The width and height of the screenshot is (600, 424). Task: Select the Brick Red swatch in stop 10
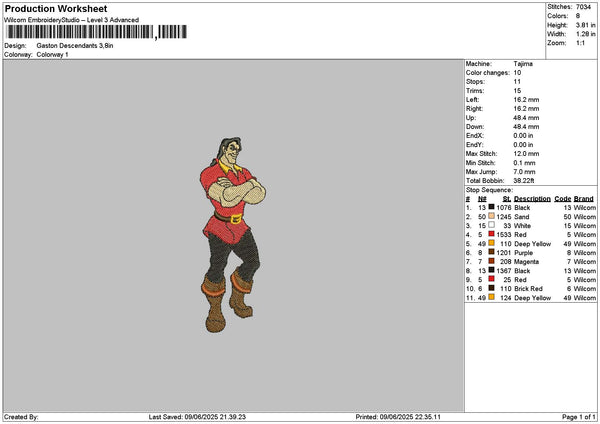tap(491, 288)
